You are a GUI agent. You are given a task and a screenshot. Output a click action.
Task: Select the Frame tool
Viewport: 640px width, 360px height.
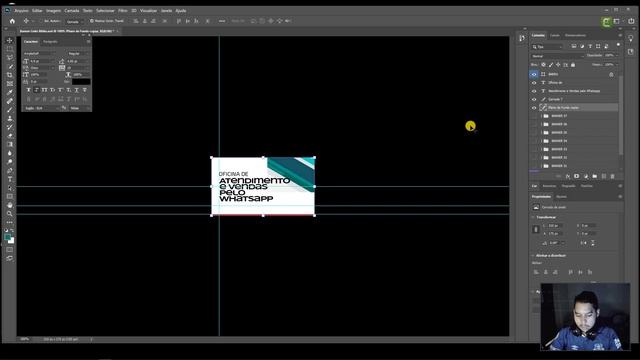pyautogui.click(x=10, y=84)
